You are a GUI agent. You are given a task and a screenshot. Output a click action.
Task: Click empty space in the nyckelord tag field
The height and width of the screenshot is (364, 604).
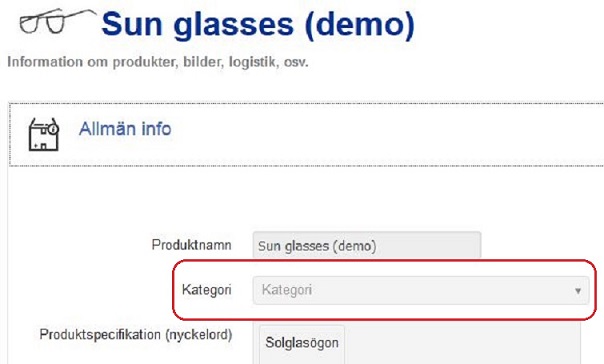[x=462, y=344]
